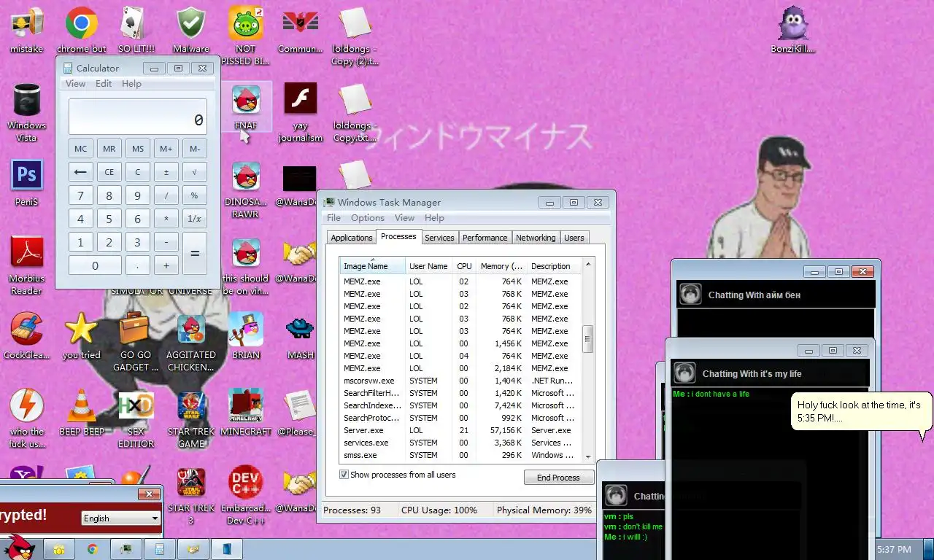This screenshot has width=934, height=560.
Task: Open the 'DINOSA... RAWR' Angry Birds icon
Action: (x=246, y=188)
